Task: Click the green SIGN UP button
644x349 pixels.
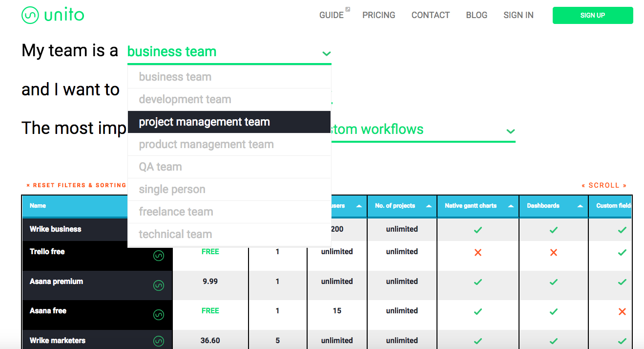Action: (x=593, y=15)
